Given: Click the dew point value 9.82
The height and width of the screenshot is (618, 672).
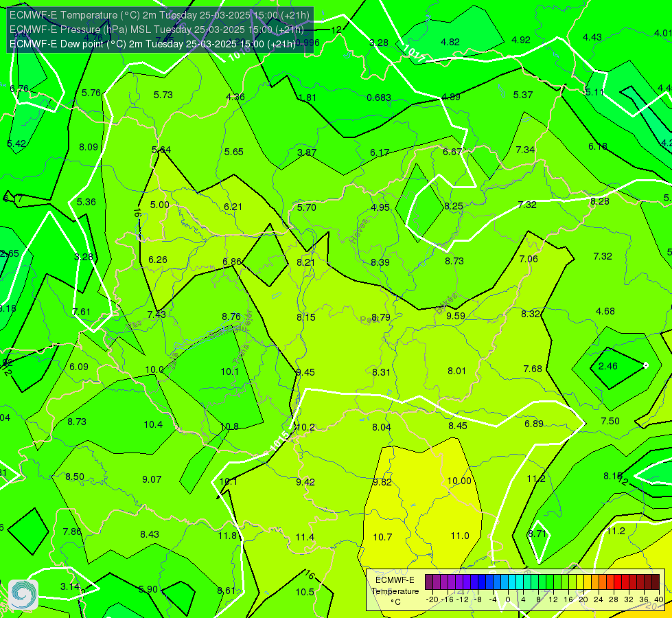Looking at the screenshot, I should tap(382, 483).
